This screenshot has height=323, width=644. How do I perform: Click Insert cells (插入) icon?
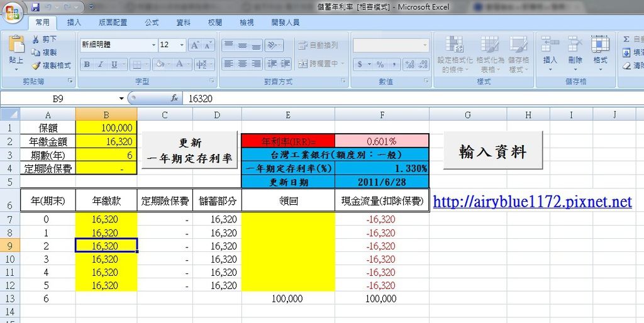click(550, 43)
